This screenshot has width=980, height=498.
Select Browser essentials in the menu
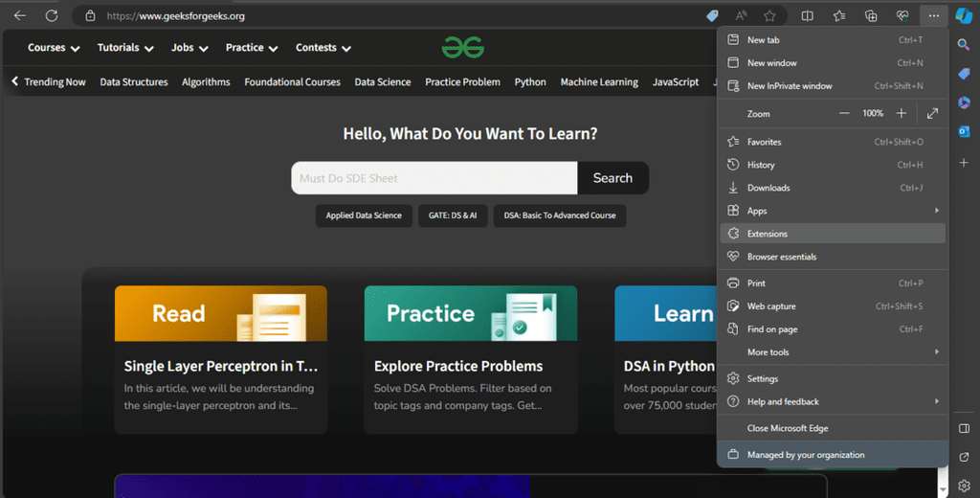click(x=834, y=257)
